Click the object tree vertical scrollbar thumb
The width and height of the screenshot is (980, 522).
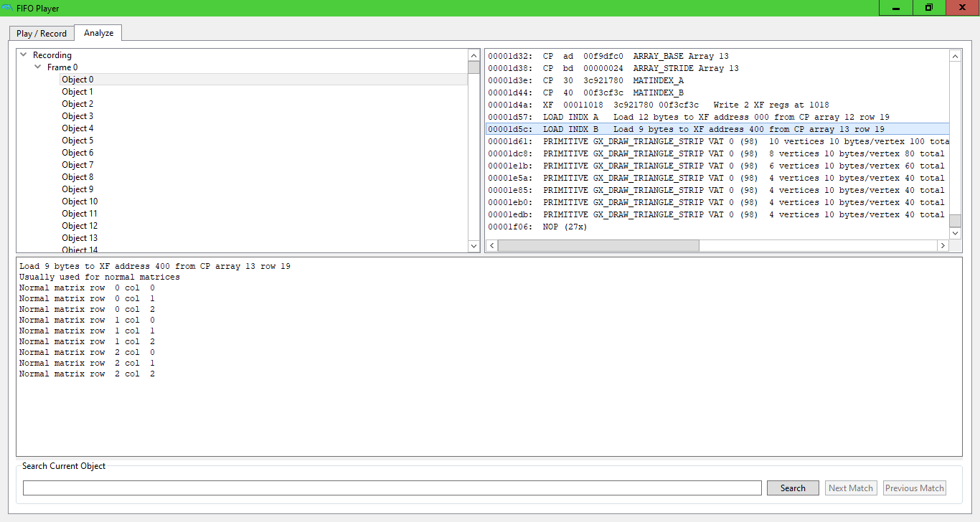(473, 67)
